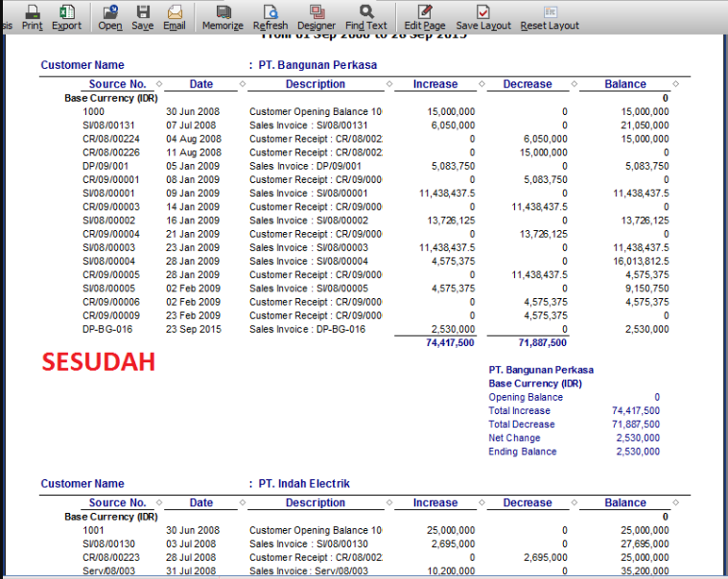This screenshot has height=579, width=728.
Task: Select source number CR/09/00001
Action: 111,179
